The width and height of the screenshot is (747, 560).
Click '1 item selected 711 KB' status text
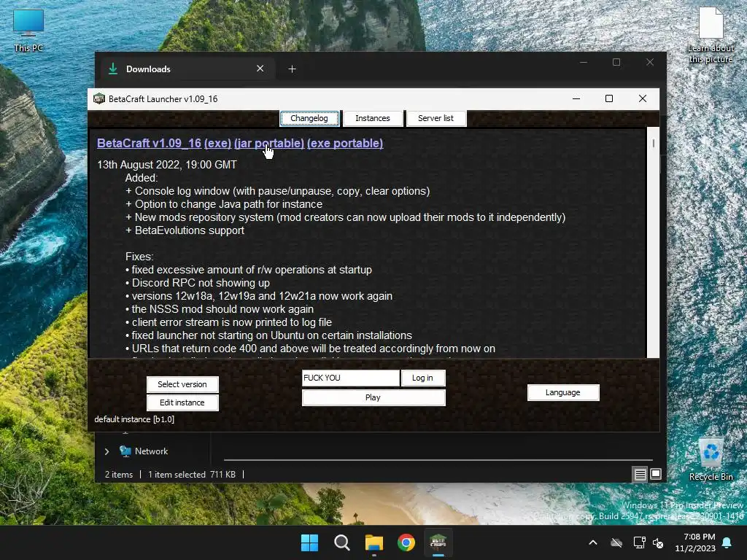(x=192, y=474)
